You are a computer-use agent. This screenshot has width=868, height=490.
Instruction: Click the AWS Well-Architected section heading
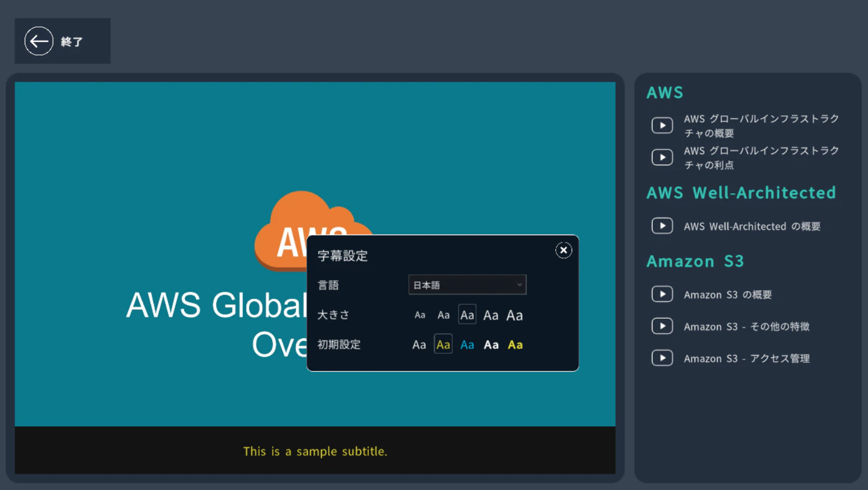tap(741, 193)
